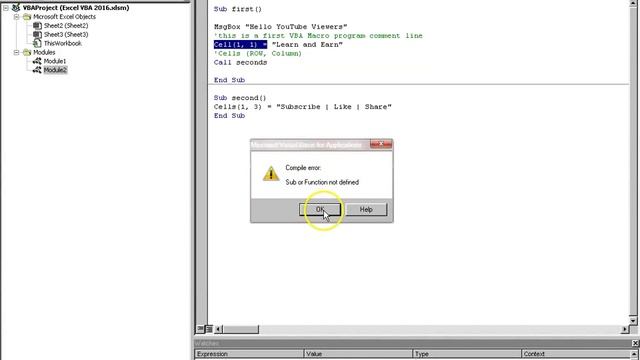Click the MsgBox "Hello YouTube Viewers" line
Screen dimensions: 640x360
[280, 27]
